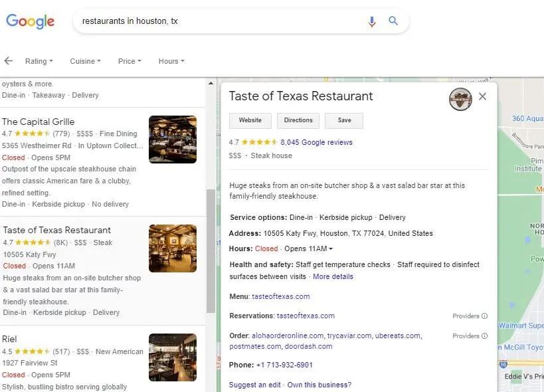This screenshot has width=544, height=392.
Task: Open The Capital Grille thumbnail photo
Action: pyautogui.click(x=173, y=140)
